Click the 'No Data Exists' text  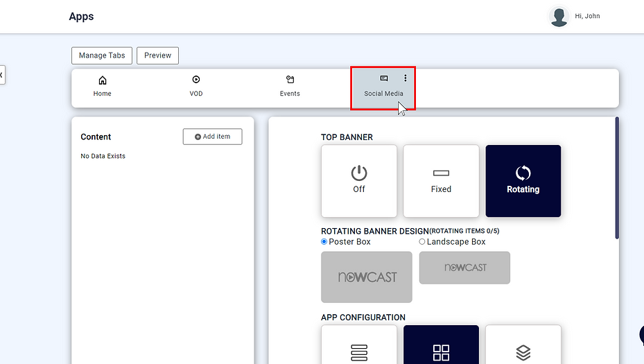(x=103, y=156)
